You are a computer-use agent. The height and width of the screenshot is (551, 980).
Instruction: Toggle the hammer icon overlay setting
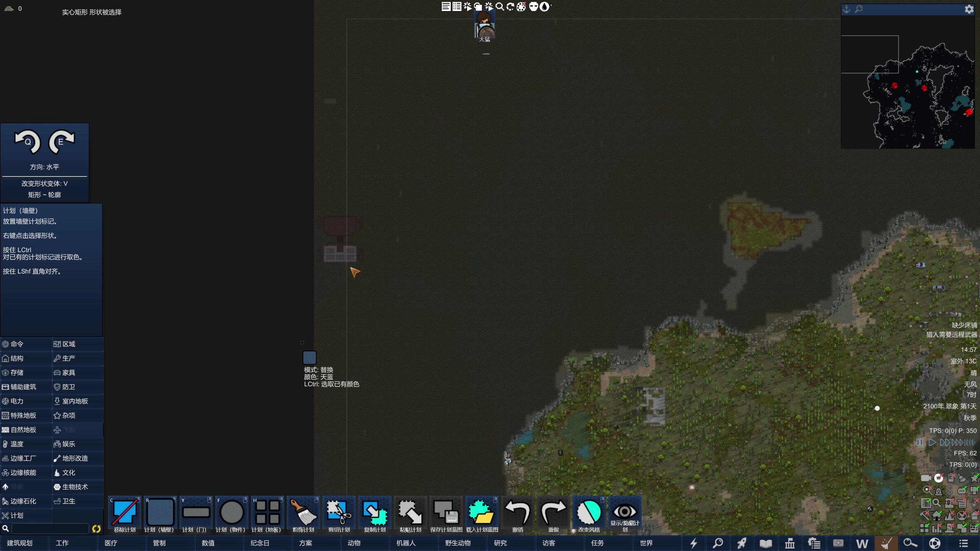(925, 515)
